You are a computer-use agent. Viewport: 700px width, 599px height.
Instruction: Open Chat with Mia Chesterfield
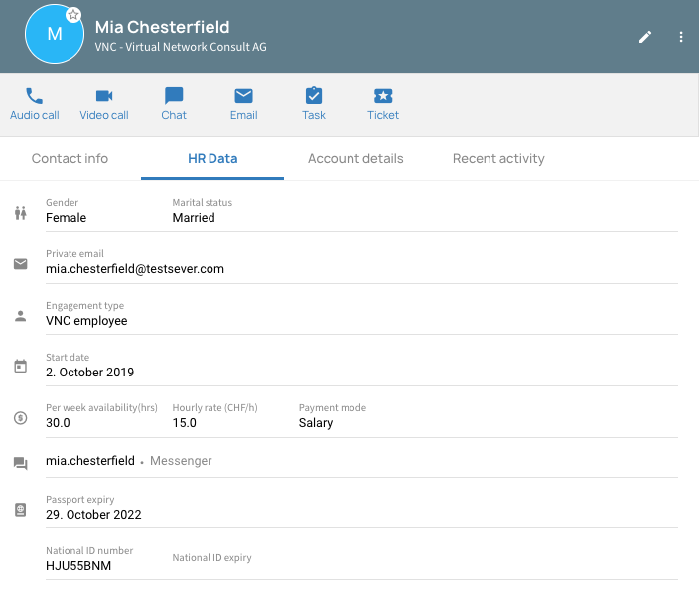click(x=174, y=104)
